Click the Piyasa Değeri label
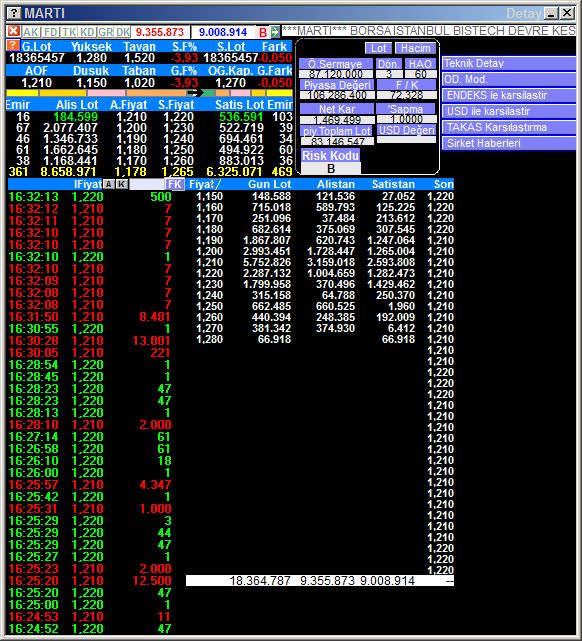 [337, 85]
